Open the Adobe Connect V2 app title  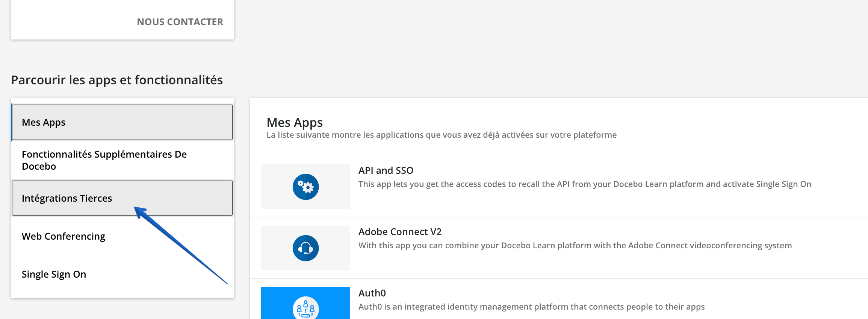(x=400, y=232)
